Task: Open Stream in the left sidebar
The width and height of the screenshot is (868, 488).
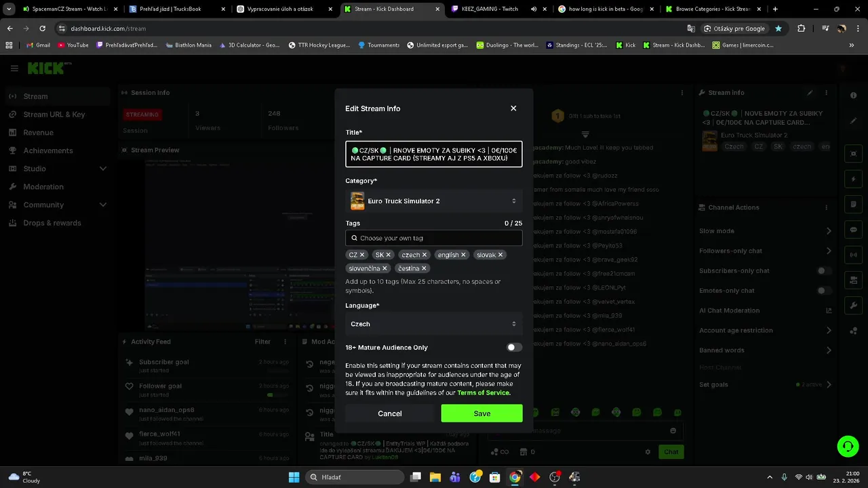Action: coord(57,96)
